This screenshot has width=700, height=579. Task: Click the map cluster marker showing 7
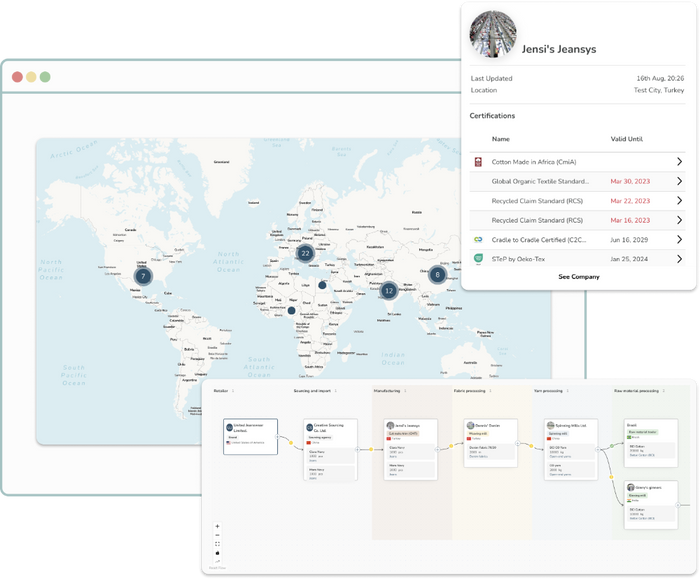tap(143, 275)
